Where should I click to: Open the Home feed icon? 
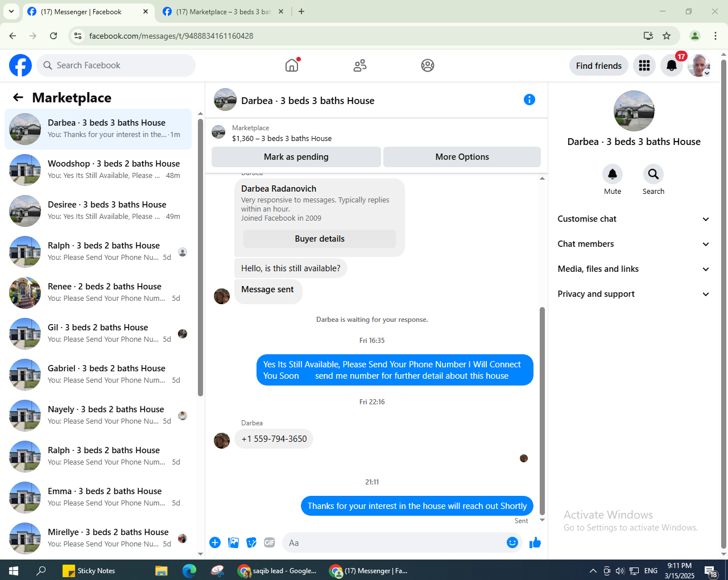[292, 65]
